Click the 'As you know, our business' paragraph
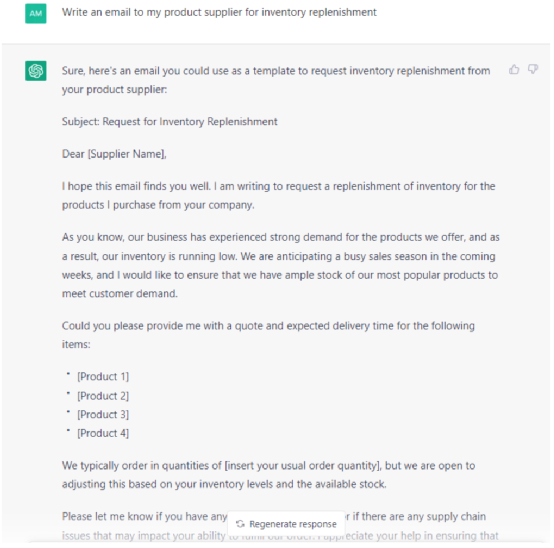The image size is (554, 548). pos(281,265)
